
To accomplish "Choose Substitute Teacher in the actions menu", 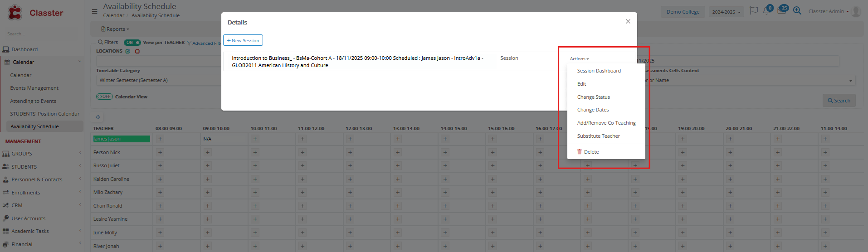I will 598,136.
